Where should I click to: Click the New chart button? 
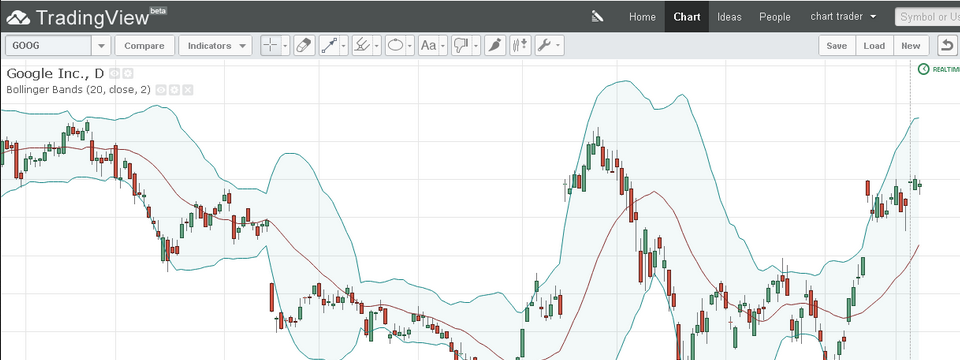click(911, 46)
